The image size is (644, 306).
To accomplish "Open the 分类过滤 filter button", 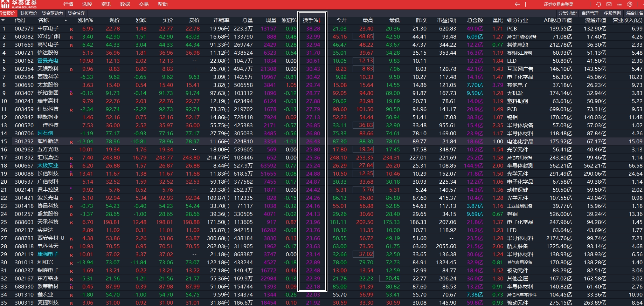I will (568, 13).
